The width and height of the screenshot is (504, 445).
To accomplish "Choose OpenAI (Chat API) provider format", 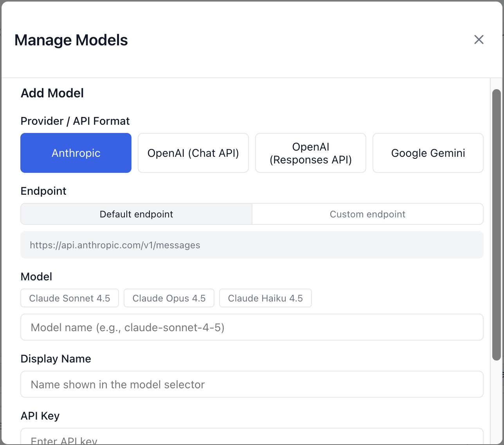I will click(x=193, y=153).
